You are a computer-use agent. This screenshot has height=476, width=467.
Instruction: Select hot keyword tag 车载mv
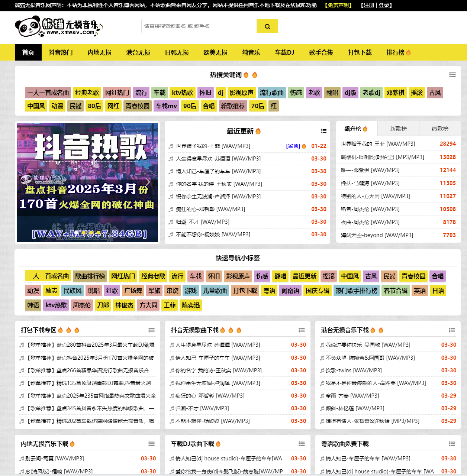pyautogui.click(x=166, y=106)
